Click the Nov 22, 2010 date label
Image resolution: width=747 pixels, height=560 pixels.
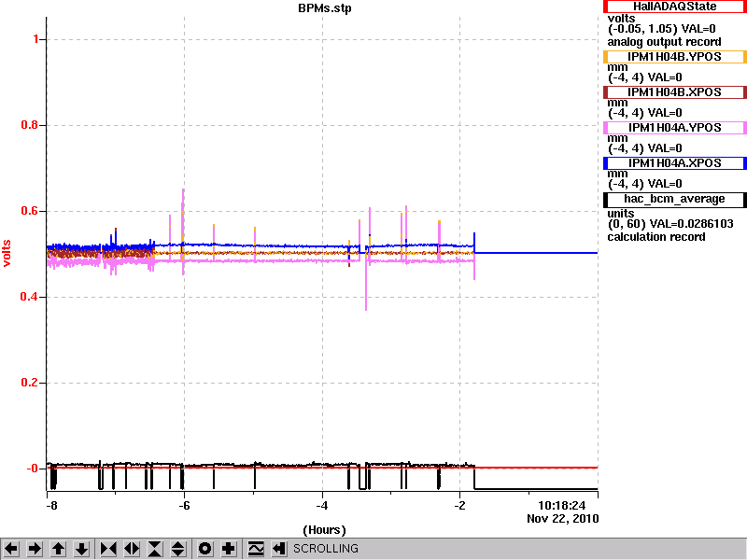563,519
